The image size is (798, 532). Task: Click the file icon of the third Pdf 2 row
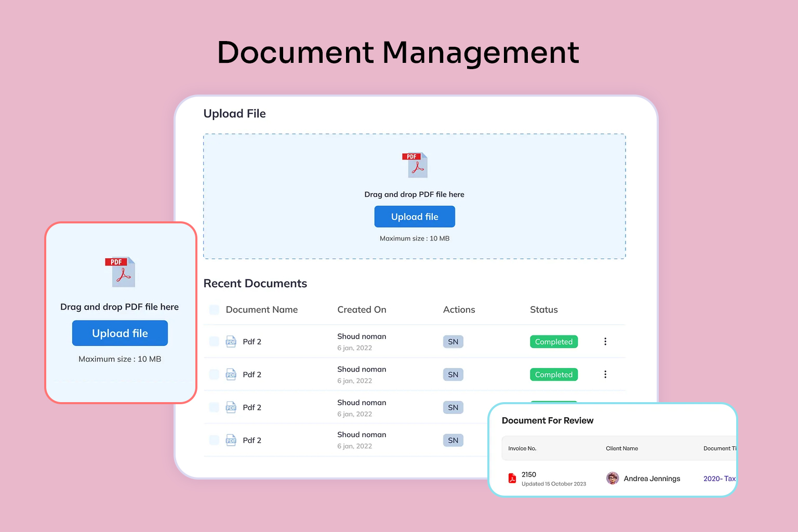pyautogui.click(x=231, y=407)
